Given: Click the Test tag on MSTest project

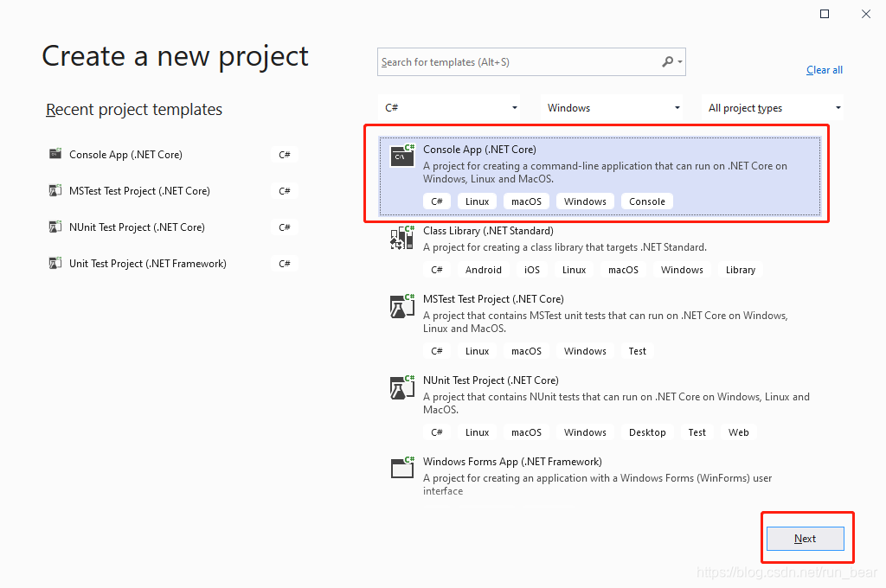Looking at the screenshot, I should (638, 351).
